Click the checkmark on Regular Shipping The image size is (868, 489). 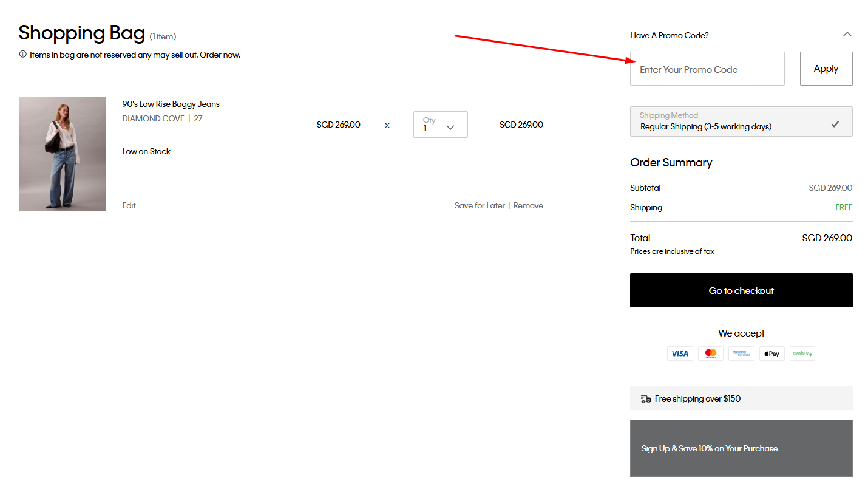pos(835,124)
